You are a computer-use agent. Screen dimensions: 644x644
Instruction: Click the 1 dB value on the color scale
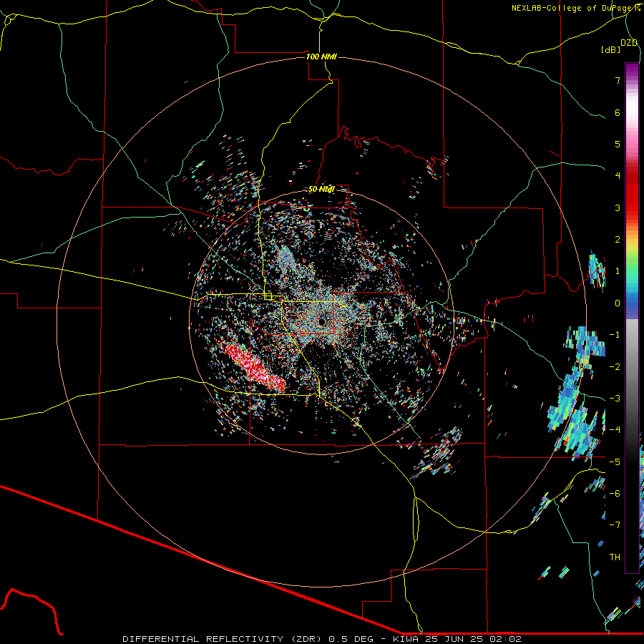click(618, 271)
